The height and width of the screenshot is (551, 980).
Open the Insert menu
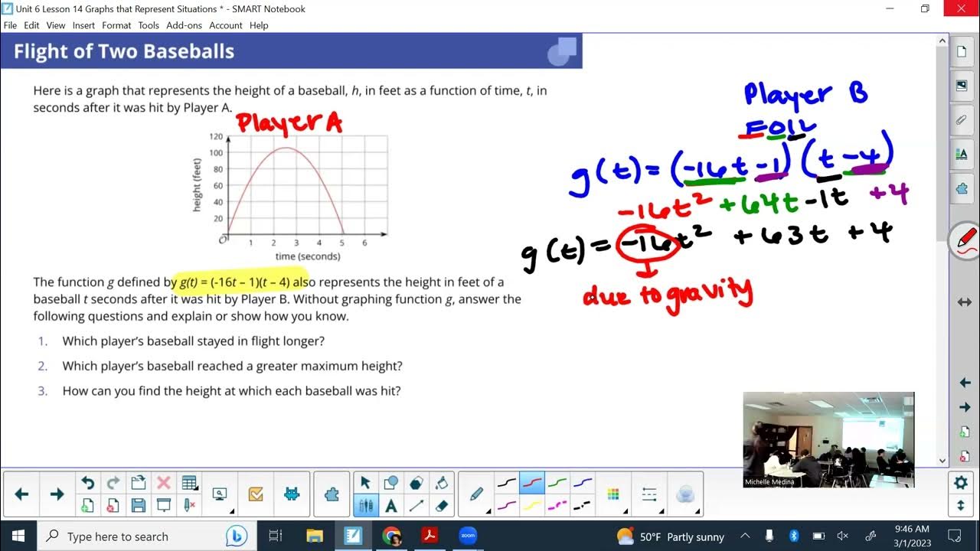pyautogui.click(x=83, y=25)
